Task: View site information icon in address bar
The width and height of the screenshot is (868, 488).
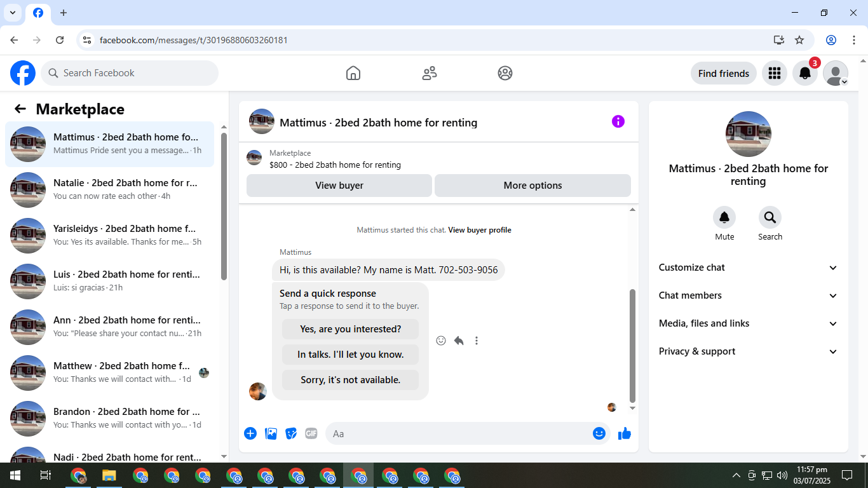Action: tap(88, 40)
